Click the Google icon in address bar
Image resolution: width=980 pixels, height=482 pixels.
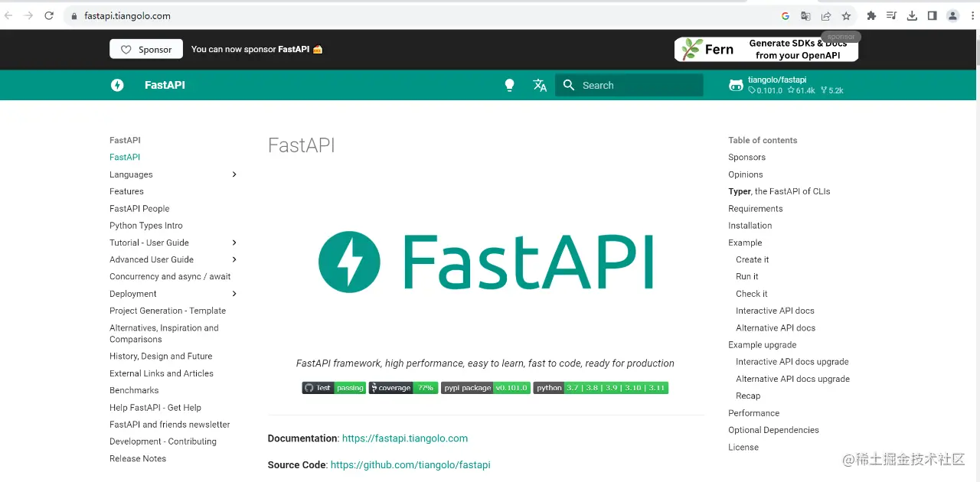coord(786,15)
